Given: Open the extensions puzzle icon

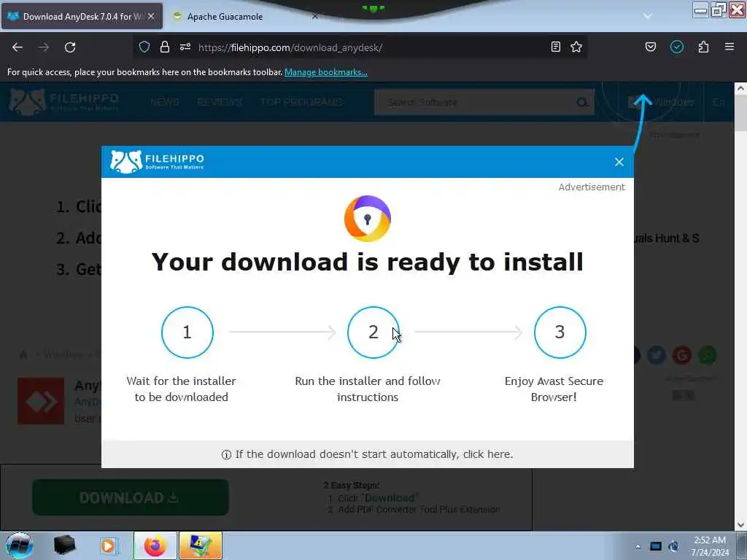Looking at the screenshot, I should pos(703,47).
